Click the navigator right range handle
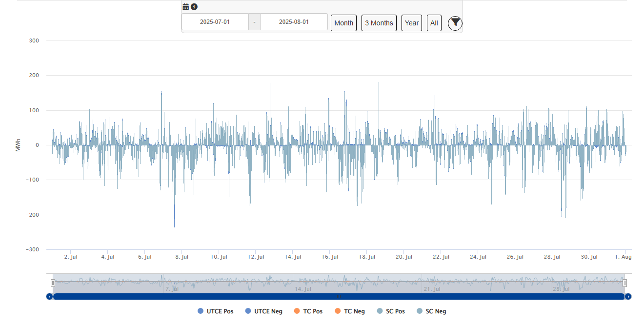 click(x=624, y=283)
